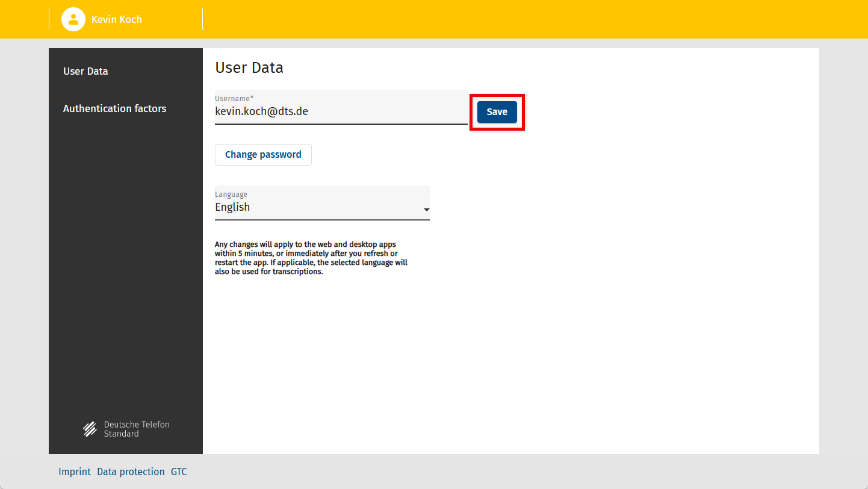Screen dimensions: 868x489
Task: Click the Deutsche Telefon Standard logo icon
Action: coord(90,429)
